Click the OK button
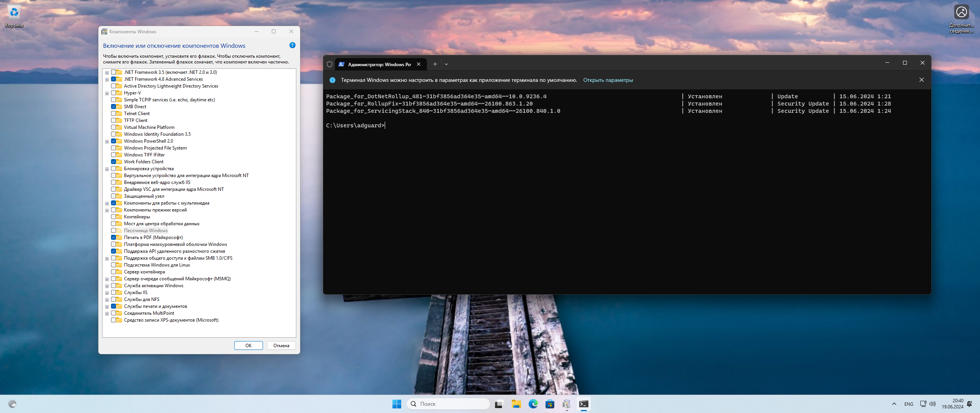 click(248, 345)
